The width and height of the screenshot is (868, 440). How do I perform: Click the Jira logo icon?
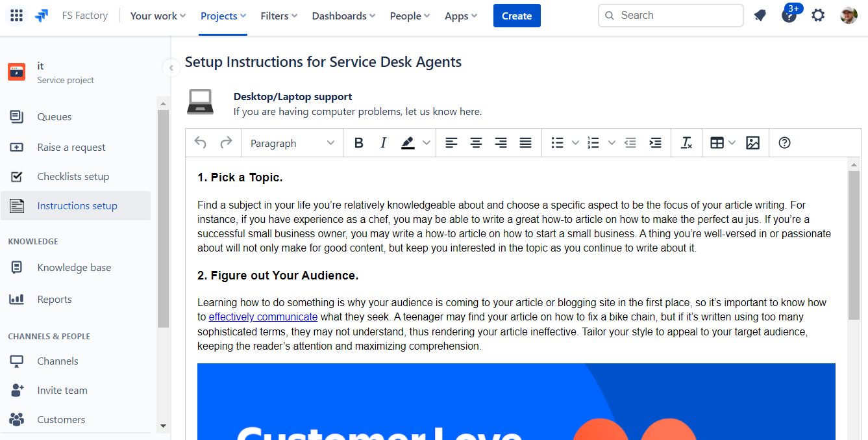[42, 16]
